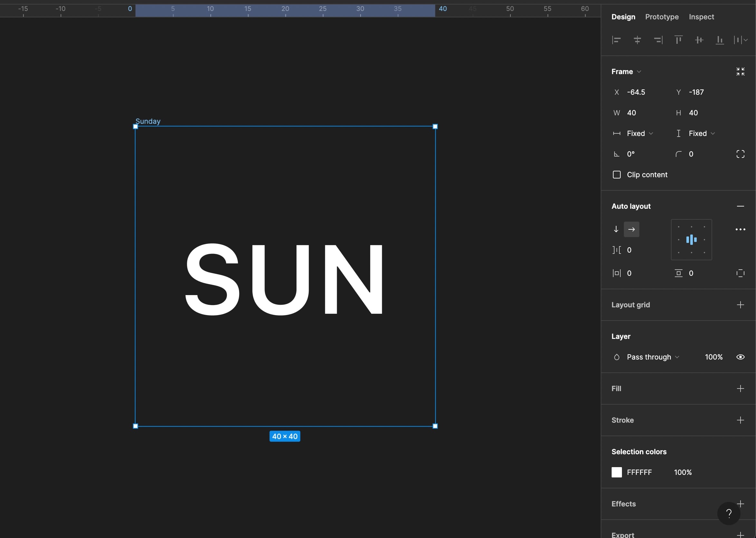Add a new Fill

pyautogui.click(x=740, y=389)
